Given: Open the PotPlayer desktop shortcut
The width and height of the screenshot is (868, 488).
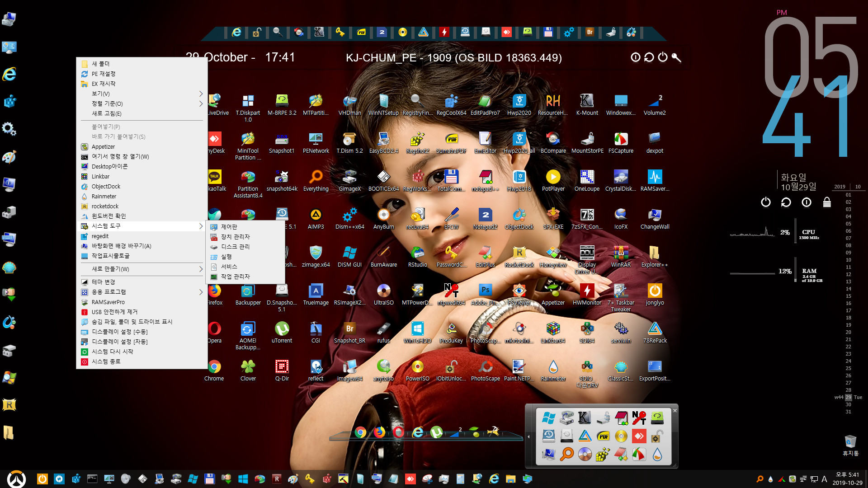Looking at the screenshot, I should (x=553, y=180).
